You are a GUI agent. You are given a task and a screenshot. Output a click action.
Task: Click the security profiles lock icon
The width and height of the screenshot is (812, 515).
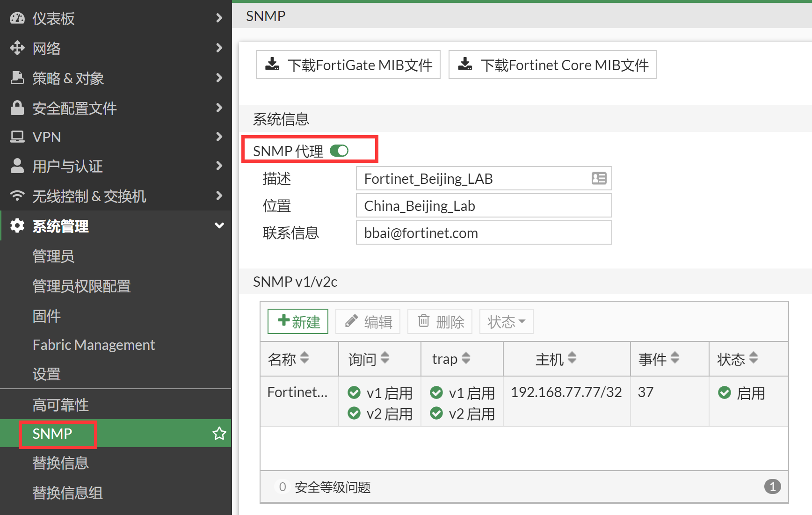point(17,108)
